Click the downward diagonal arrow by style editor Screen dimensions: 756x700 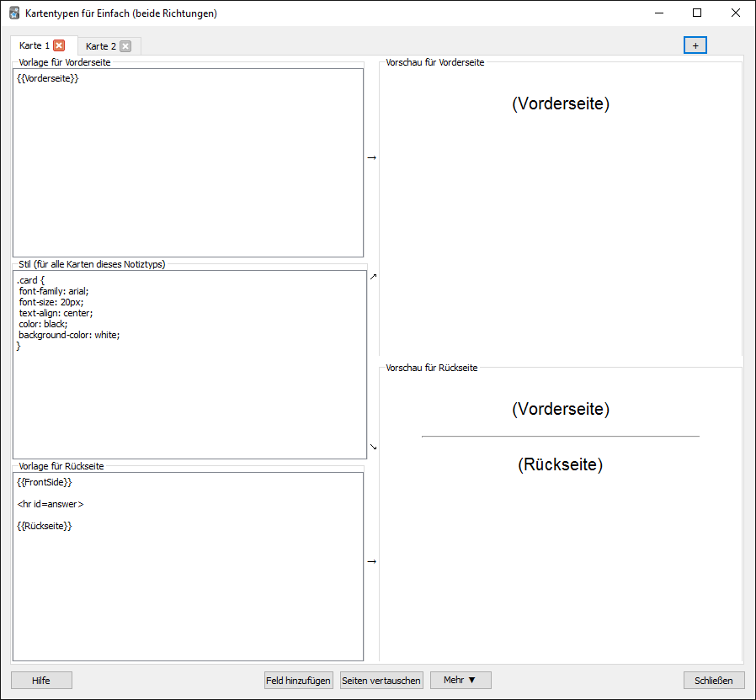tap(373, 447)
